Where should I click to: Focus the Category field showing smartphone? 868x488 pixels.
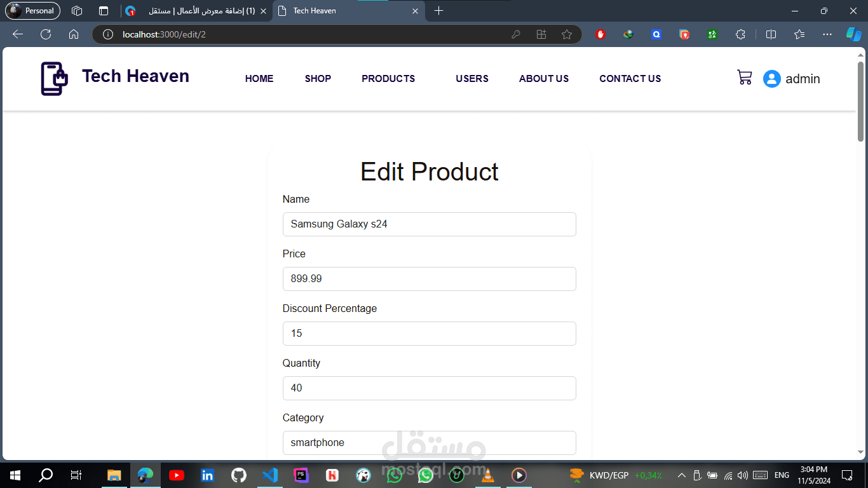point(430,443)
